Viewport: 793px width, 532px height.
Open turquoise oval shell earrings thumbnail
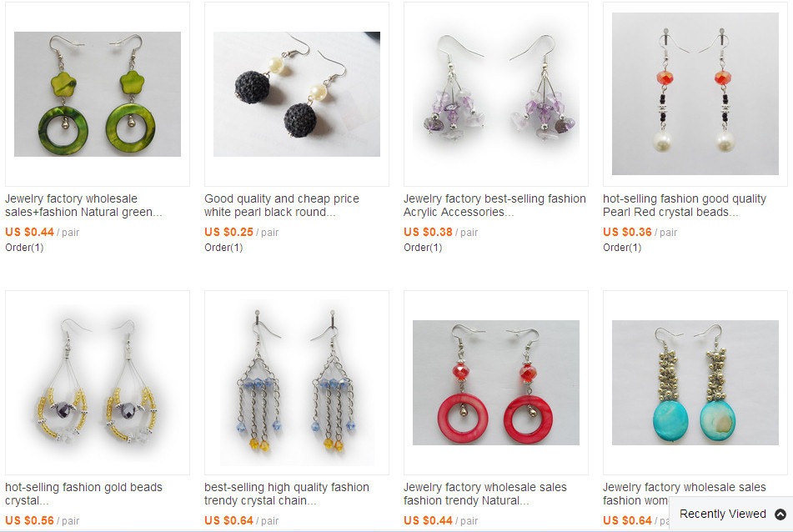point(695,383)
